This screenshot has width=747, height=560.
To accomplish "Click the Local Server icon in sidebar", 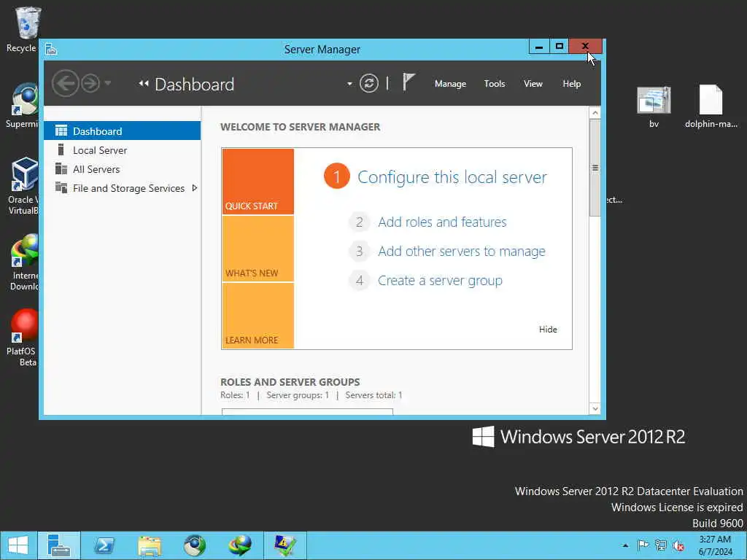I will pos(61,149).
